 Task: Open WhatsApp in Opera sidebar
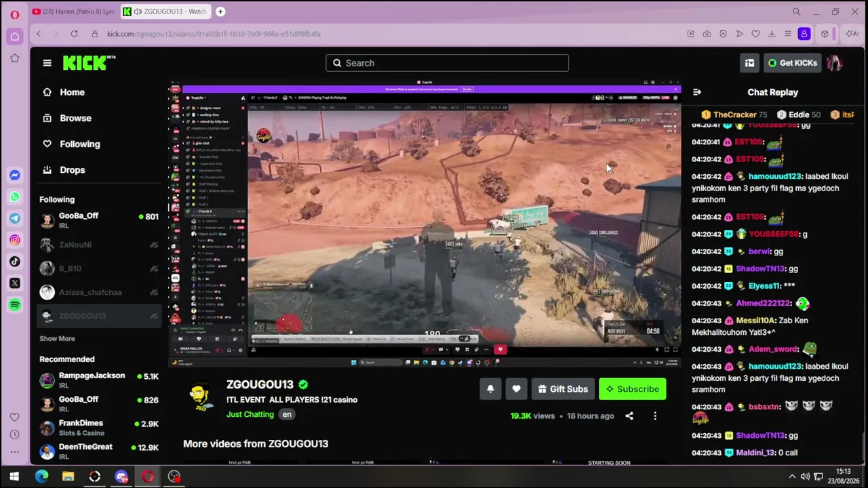click(x=14, y=197)
